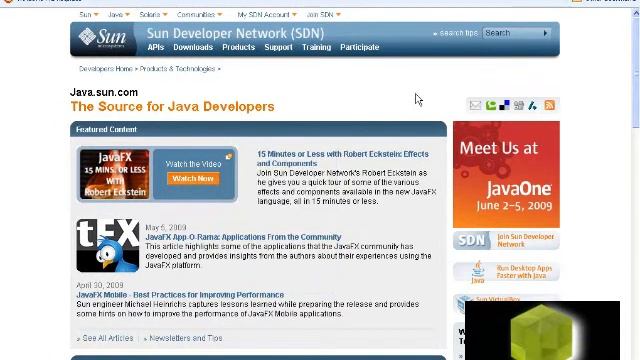Open the orange RSS feed icon
Screen dimensions: 640x360
549,105
